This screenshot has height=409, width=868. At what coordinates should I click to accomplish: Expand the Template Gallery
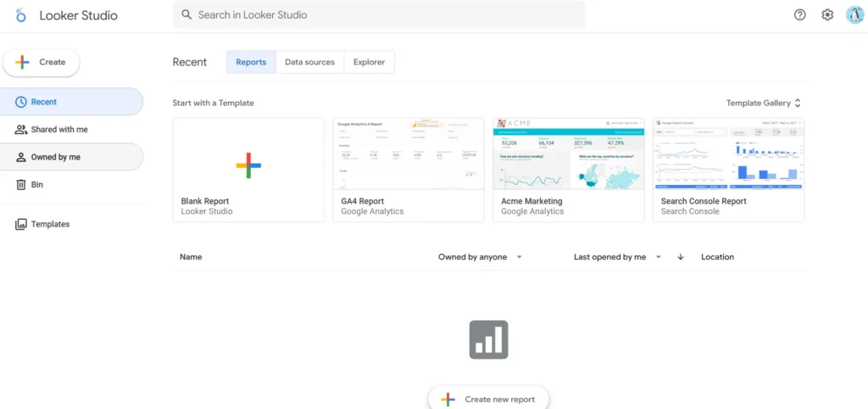764,103
